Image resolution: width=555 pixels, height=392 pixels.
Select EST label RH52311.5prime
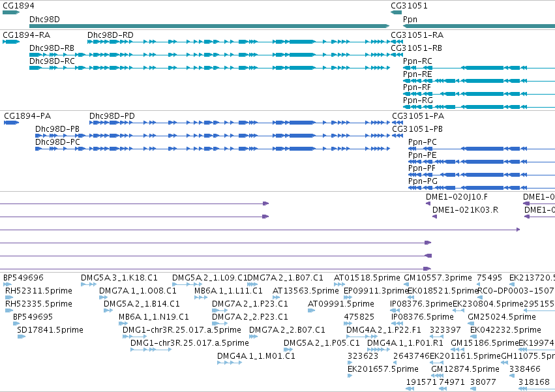pyautogui.click(x=38, y=291)
